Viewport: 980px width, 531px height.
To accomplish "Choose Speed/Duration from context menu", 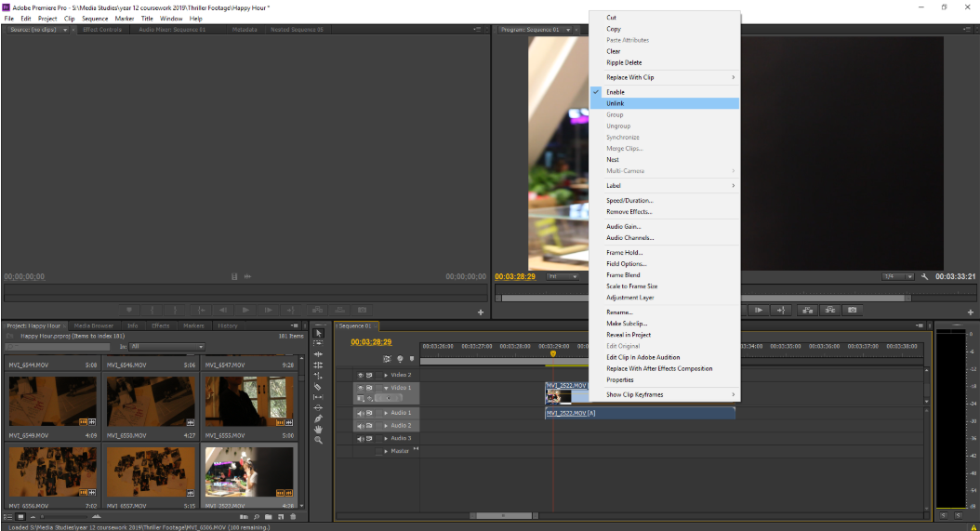I will 665,201.
